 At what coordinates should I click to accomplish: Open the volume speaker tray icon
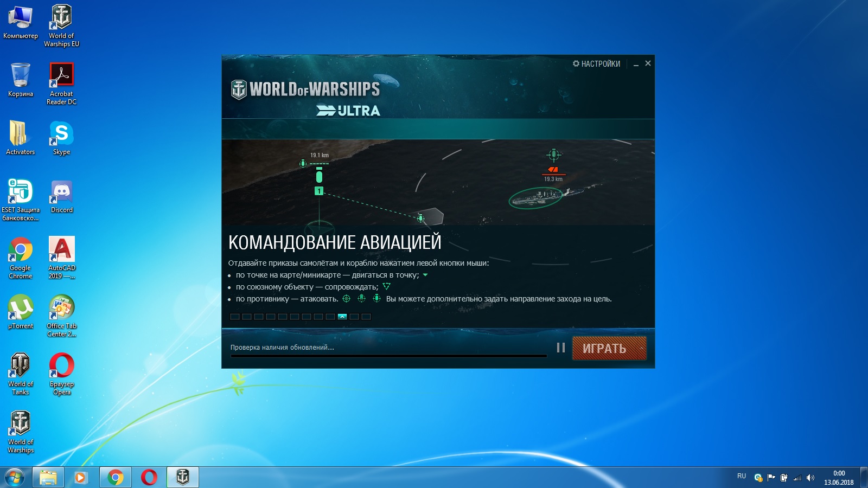tap(810, 478)
